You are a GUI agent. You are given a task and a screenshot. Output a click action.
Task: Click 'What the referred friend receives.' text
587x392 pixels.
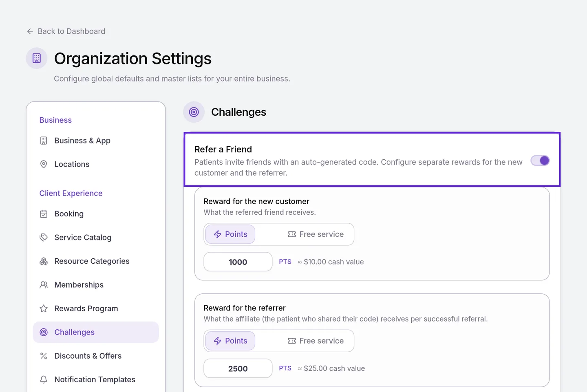click(260, 212)
